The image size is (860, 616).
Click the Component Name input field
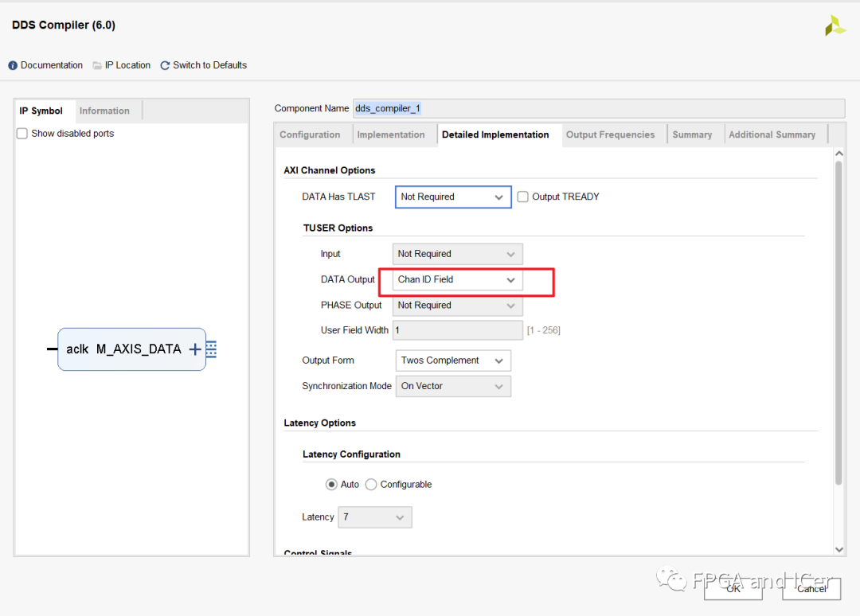coord(599,108)
